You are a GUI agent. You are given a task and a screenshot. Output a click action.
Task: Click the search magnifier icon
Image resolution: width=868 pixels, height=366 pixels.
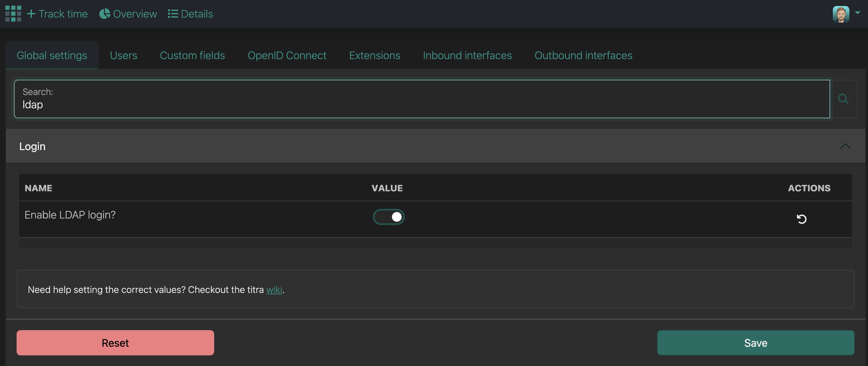843,99
